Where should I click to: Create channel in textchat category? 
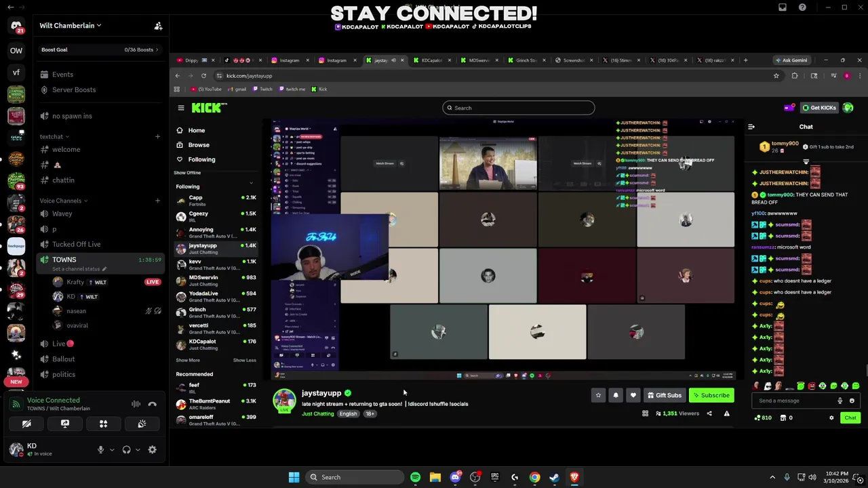[157, 137]
